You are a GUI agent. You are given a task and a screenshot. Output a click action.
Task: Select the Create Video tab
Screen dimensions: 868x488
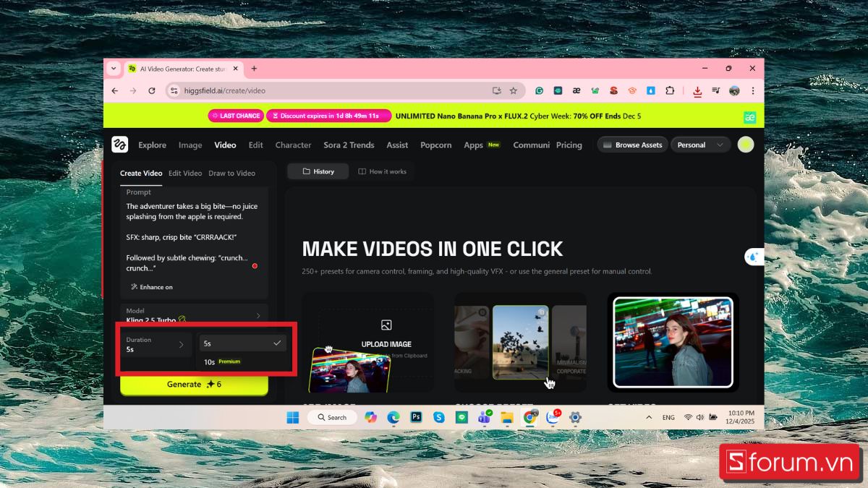point(141,173)
